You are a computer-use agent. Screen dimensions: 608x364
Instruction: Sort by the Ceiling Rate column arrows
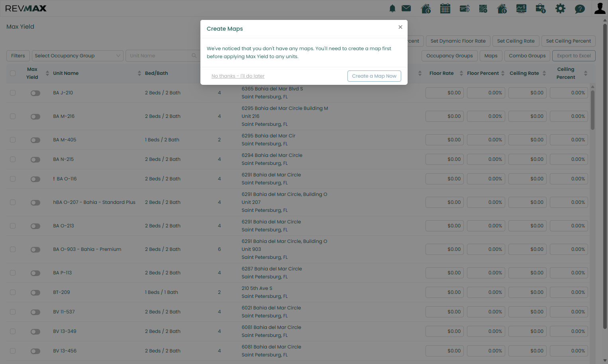(x=544, y=73)
